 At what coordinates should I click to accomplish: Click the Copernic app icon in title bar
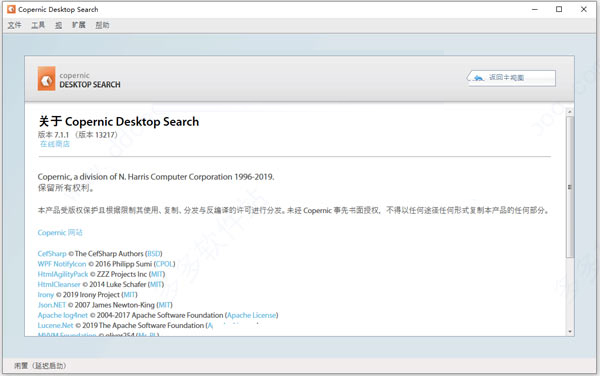click(x=11, y=9)
